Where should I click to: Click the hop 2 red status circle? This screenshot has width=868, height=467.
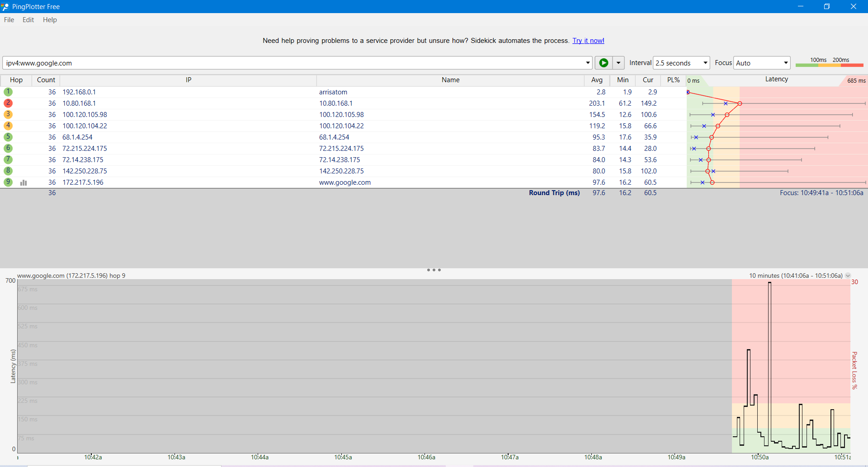coord(8,103)
